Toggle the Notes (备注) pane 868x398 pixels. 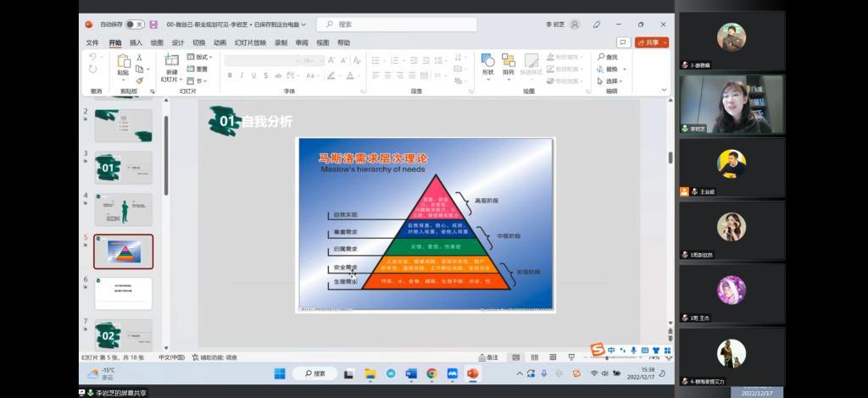coord(488,357)
